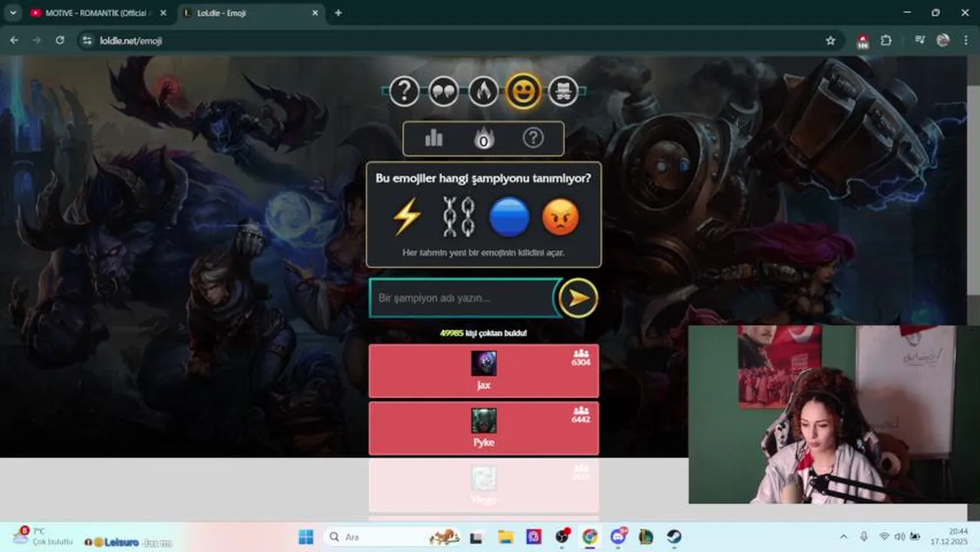Expand the tab search dropdown arrow
The width and height of the screenshot is (980, 552).
click(12, 13)
